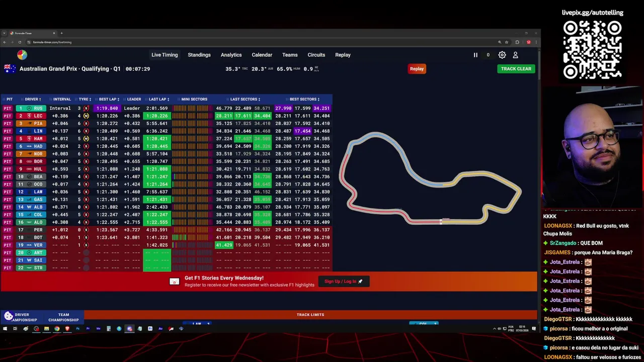Switch to the Live Timing tab

(x=165, y=55)
